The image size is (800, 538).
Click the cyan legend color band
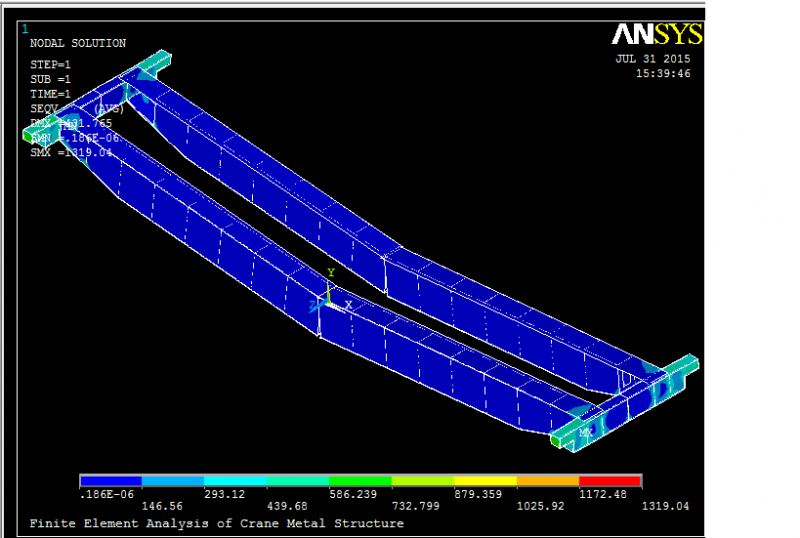pyautogui.click(x=235, y=481)
